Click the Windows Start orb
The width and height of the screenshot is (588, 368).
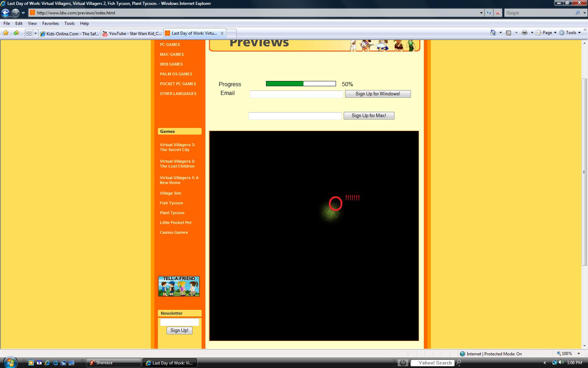click(x=10, y=362)
